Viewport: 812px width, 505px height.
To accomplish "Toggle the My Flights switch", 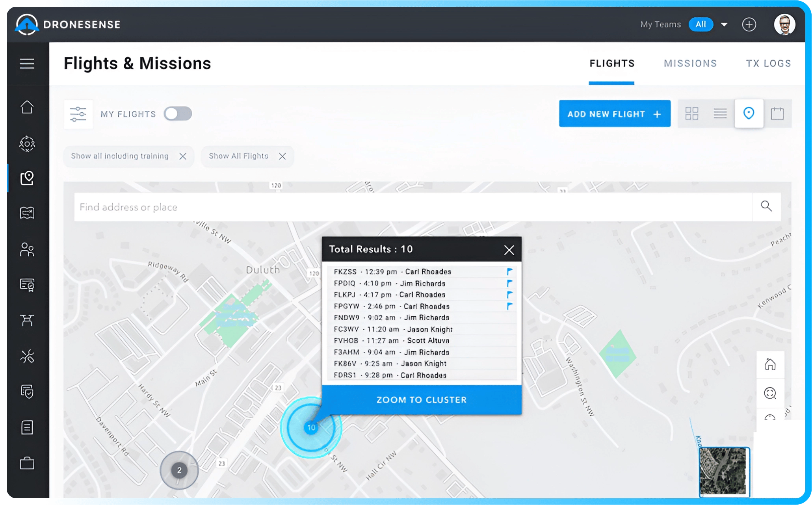I will click(x=178, y=114).
